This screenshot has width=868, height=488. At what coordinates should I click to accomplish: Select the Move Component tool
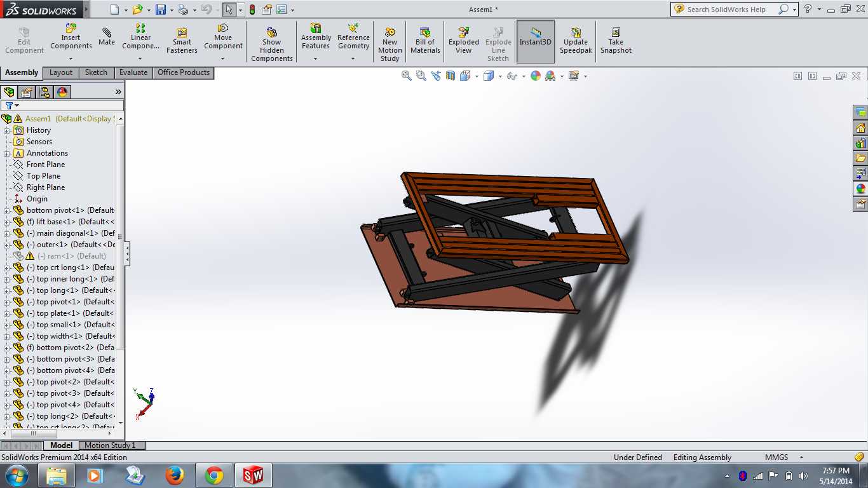[223, 37]
